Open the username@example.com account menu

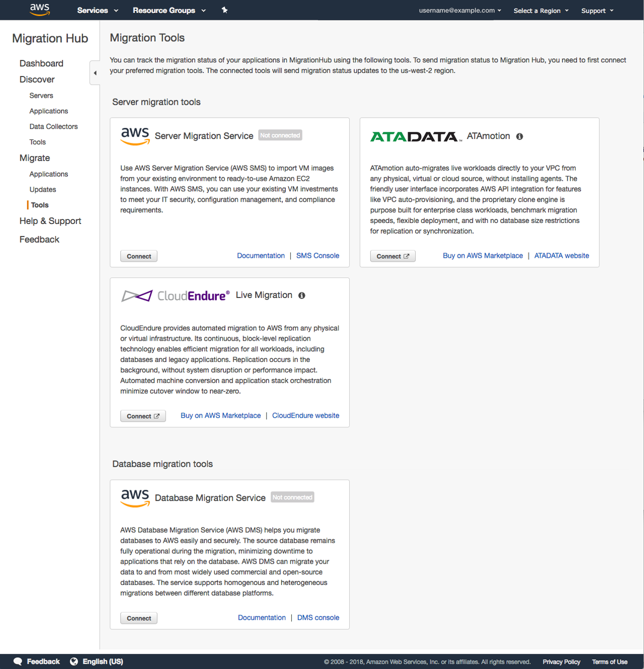(x=460, y=10)
